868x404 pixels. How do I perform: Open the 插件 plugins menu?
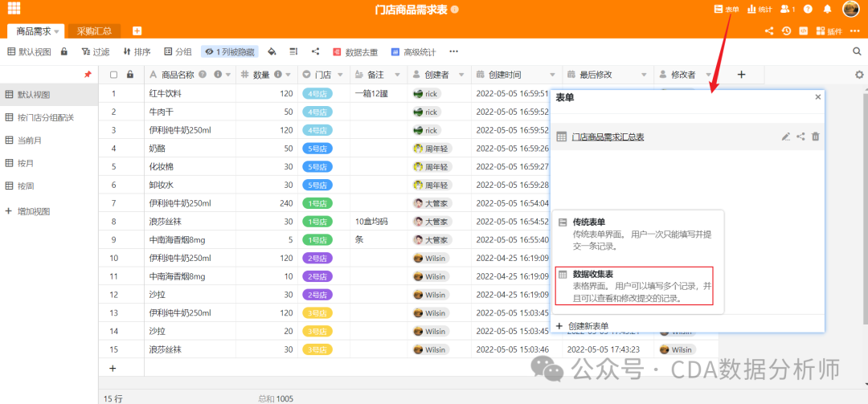(x=828, y=31)
